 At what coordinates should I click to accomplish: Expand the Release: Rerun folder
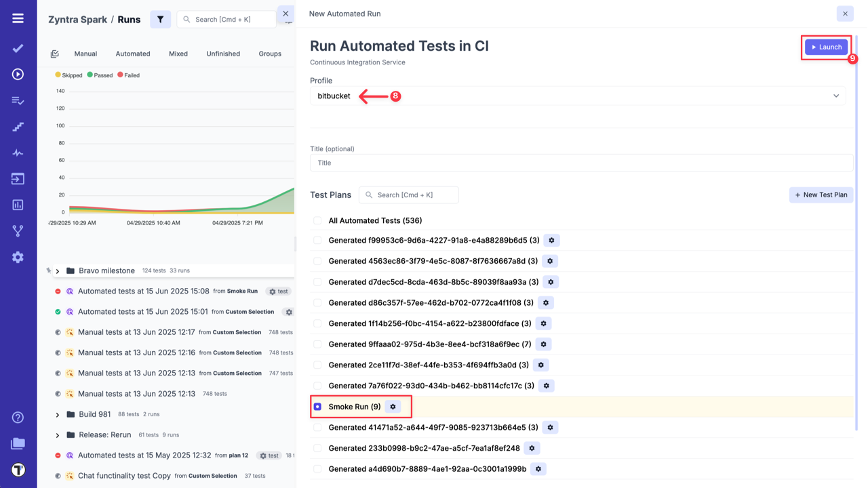pyautogui.click(x=57, y=434)
